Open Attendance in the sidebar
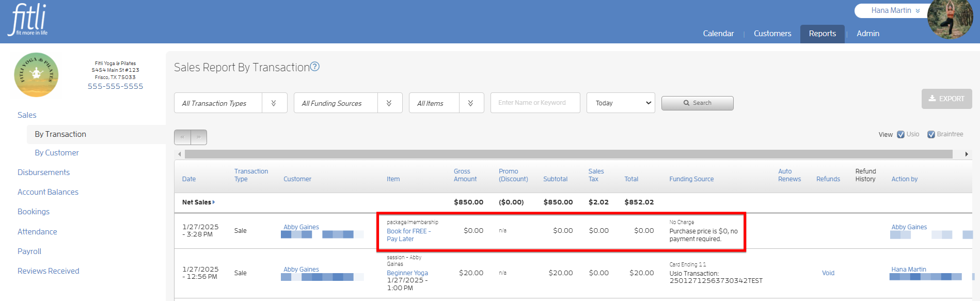This screenshot has height=301, width=980. tap(37, 232)
